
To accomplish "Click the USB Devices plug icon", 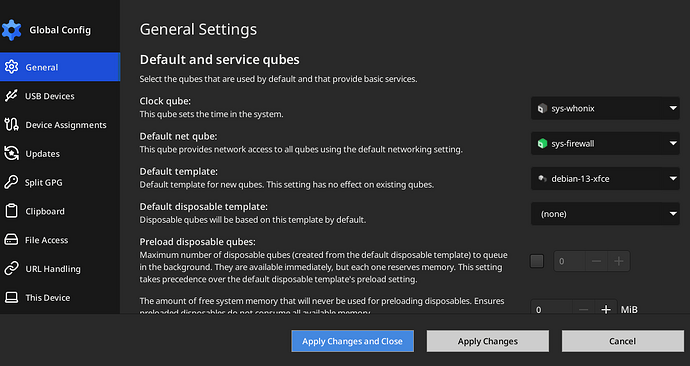I will [11, 95].
